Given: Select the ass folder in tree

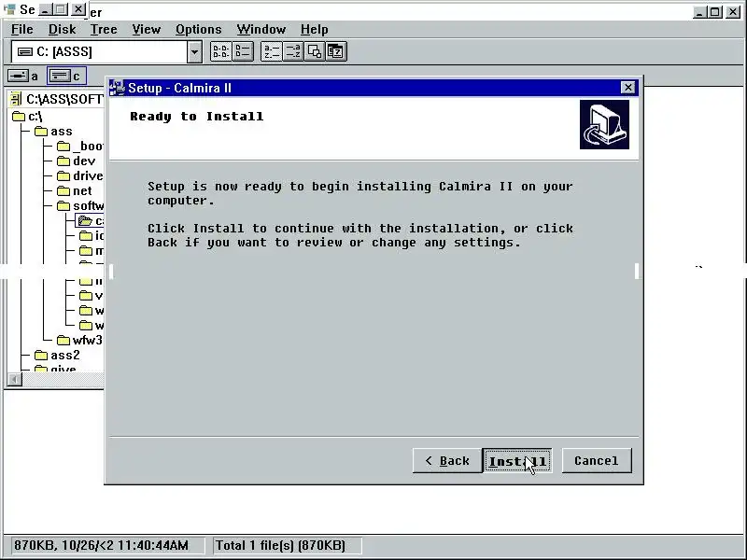Looking at the screenshot, I should click(53, 131).
